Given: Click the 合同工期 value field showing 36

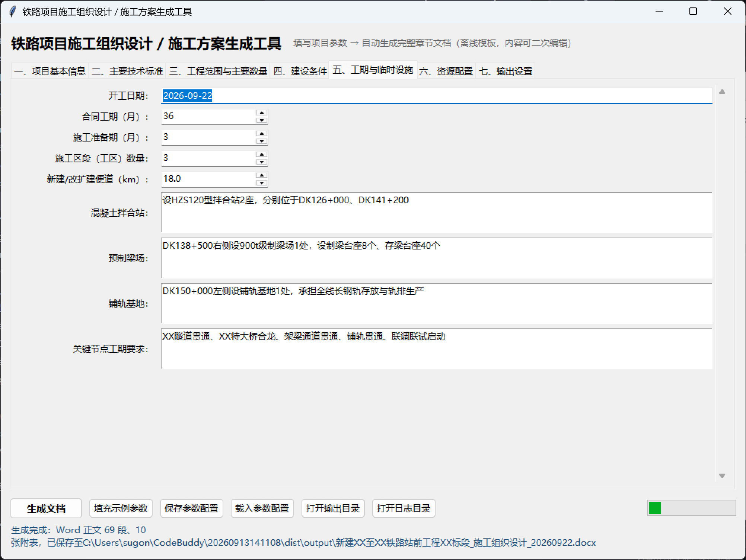Looking at the screenshot, I should coord(208,117).
